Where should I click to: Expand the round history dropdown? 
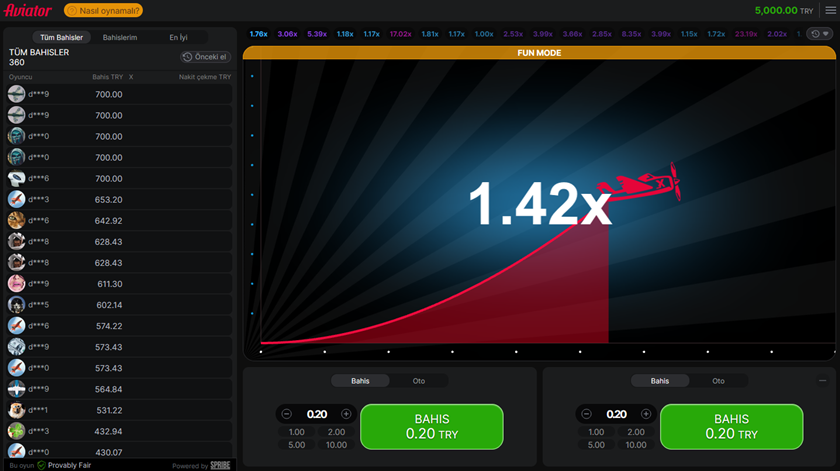pos(820,34)
